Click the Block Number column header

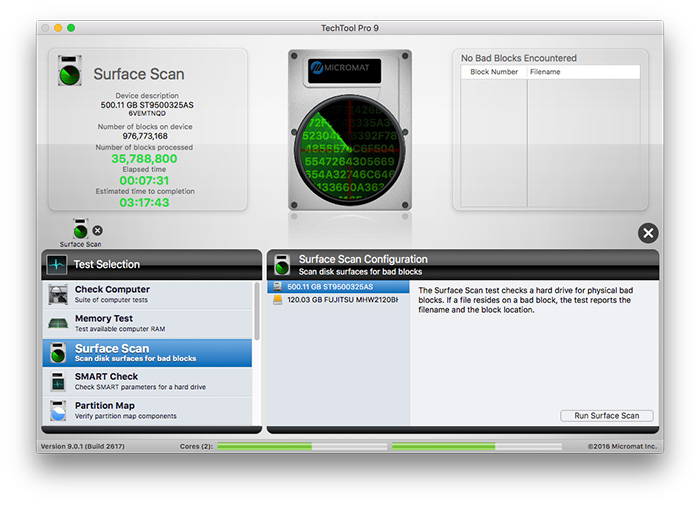point(494,72)
